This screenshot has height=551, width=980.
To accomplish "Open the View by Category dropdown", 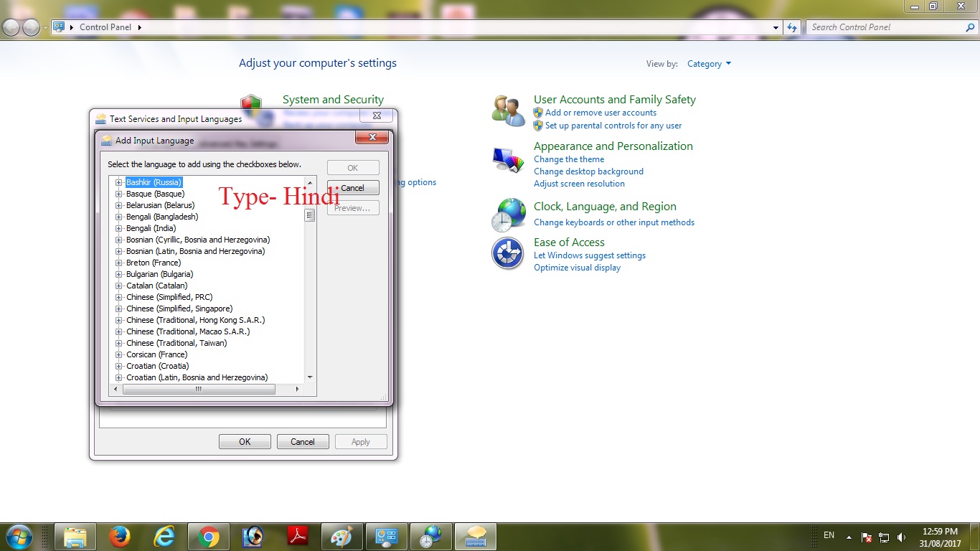I will 708,63.
